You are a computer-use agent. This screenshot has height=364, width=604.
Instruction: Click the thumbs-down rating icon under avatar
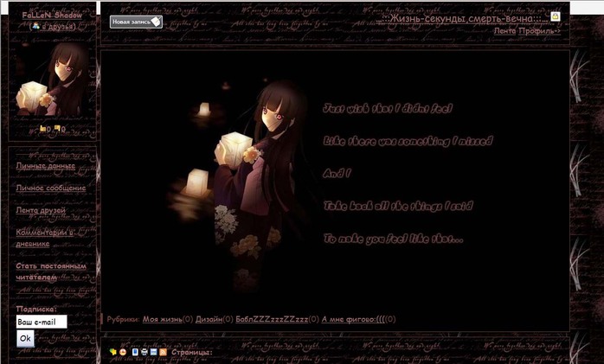[x=57, y=129]
